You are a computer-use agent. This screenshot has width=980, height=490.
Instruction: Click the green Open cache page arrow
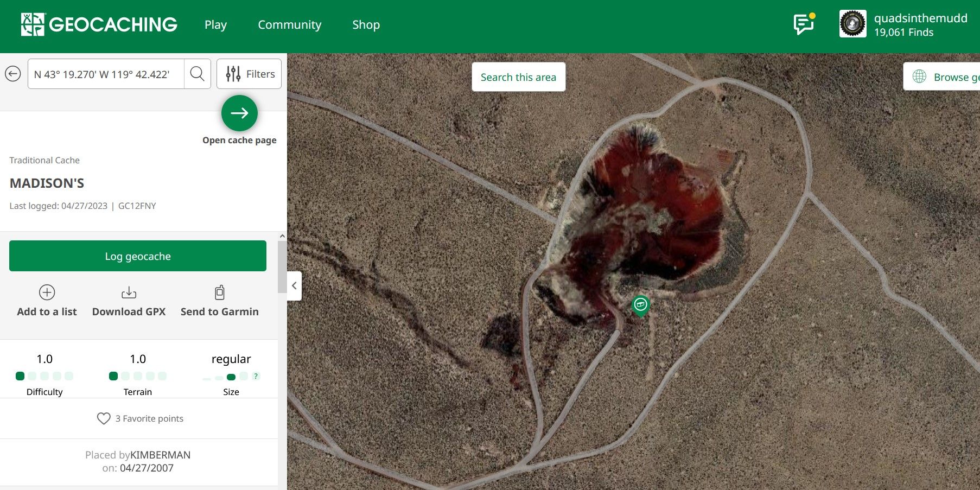[239, 113]
